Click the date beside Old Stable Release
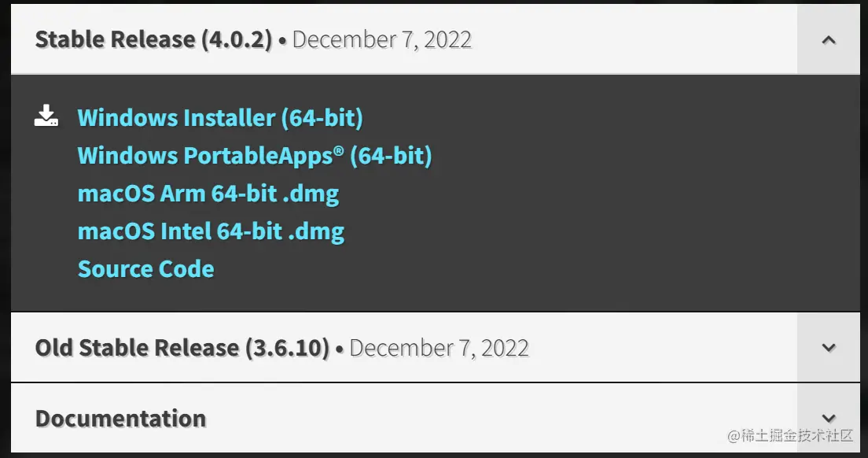 click(x=440, y=348)
